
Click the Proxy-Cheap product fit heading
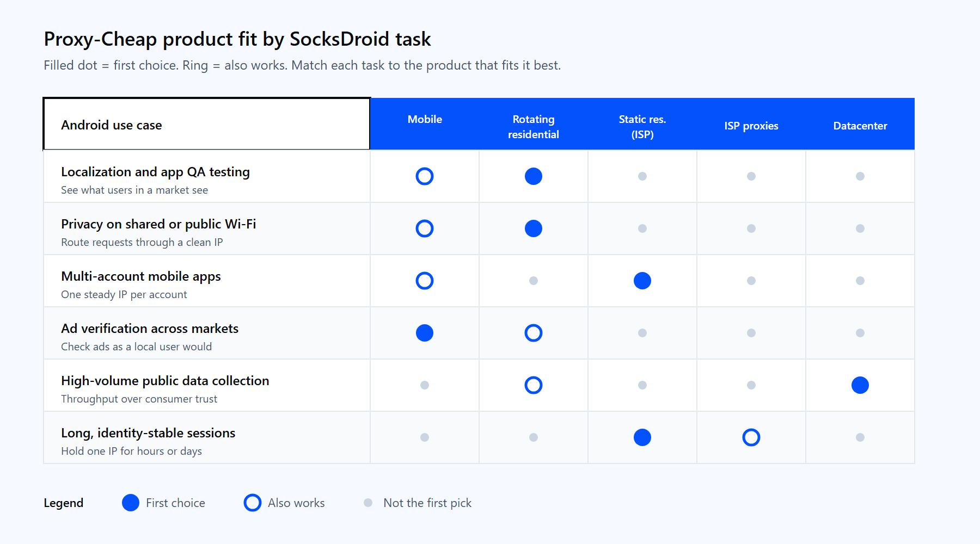[237, 39]
